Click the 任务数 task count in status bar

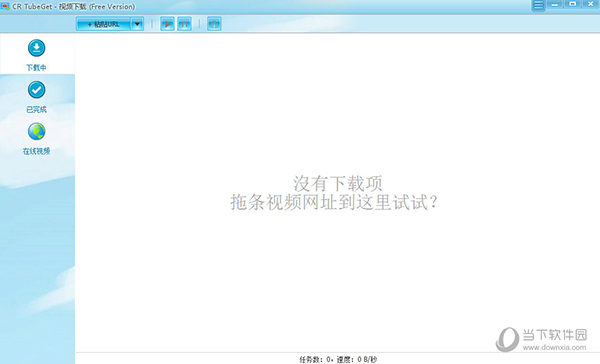316,359
